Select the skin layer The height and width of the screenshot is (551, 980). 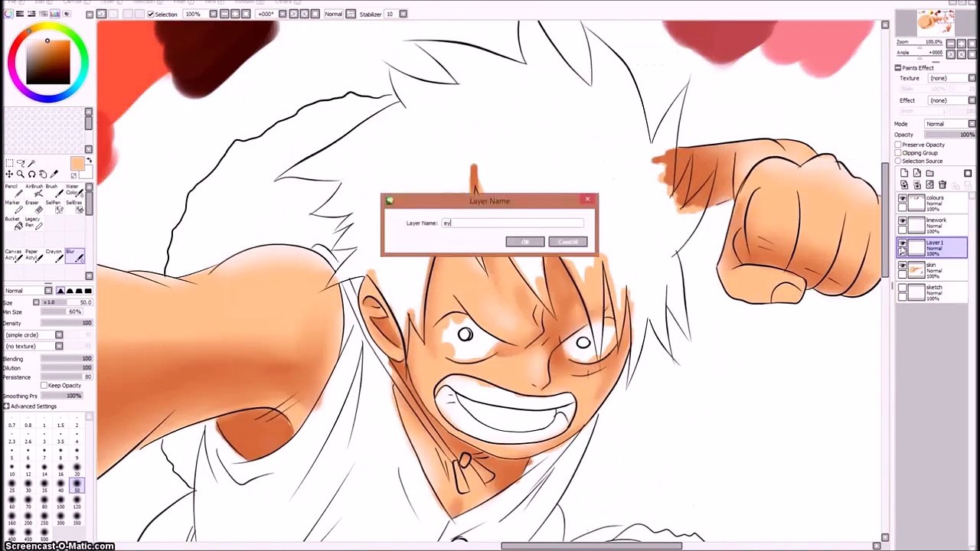tap(933, 269)
